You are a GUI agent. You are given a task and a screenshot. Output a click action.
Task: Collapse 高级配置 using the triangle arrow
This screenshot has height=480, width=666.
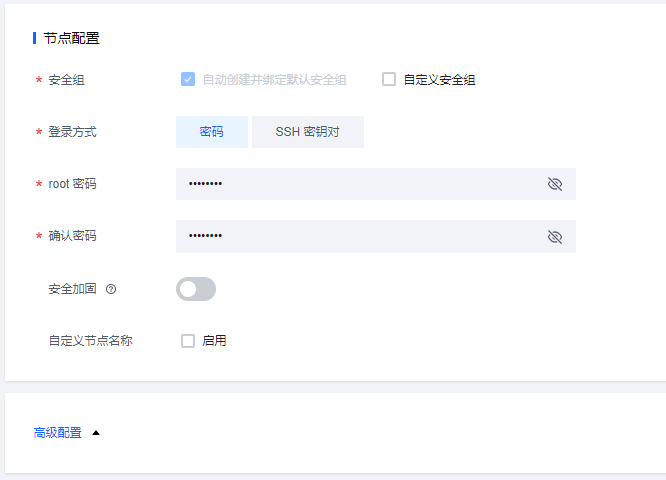pos(96,433)
